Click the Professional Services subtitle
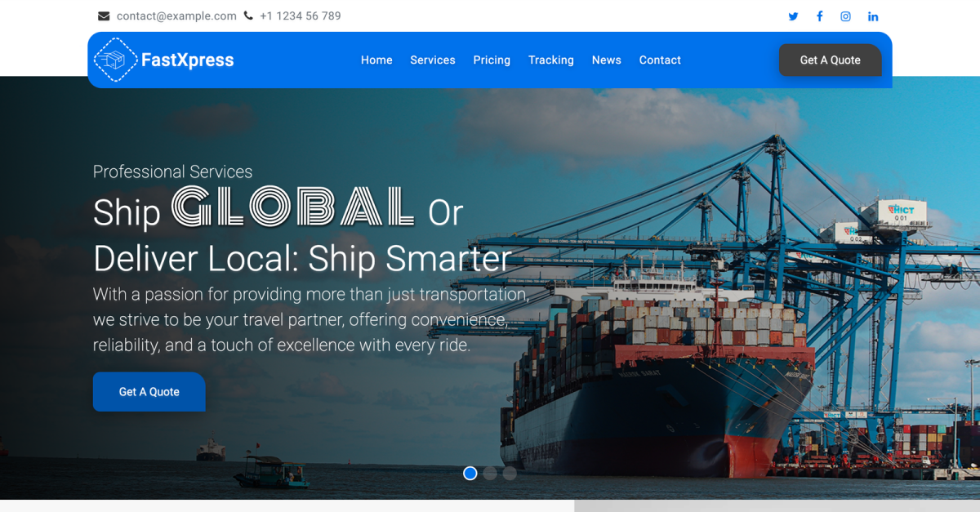Viewport: 980px width, 512px height. tap(173, 171)
